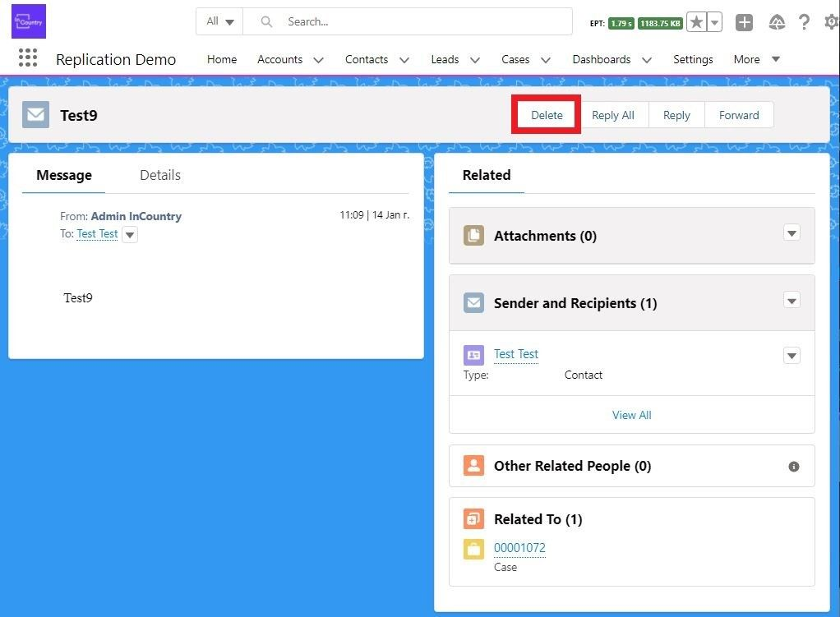Click the Sender and Recipients (1) heading
Screen dimensions: 840x617
point(575,303)
